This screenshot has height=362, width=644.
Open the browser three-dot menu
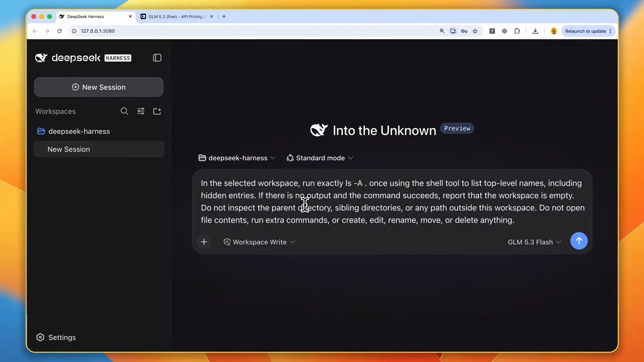[611, 31]
